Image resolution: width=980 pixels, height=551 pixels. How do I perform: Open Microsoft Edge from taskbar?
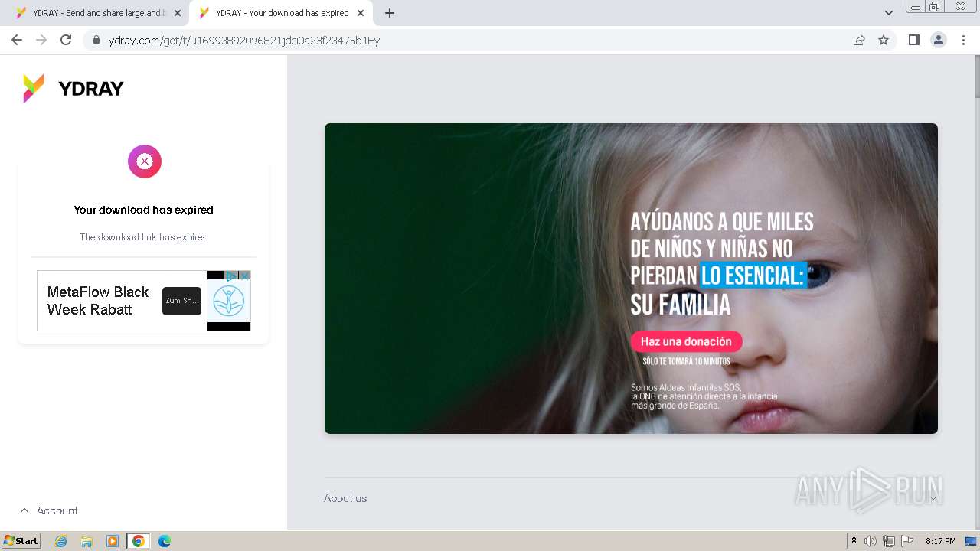(x=165, y=541)
